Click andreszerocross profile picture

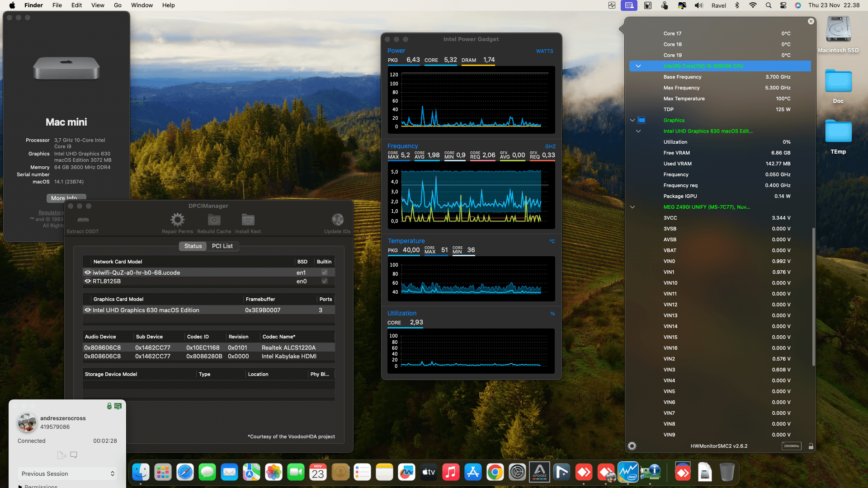pyautogui.click(x=27, y=422)
